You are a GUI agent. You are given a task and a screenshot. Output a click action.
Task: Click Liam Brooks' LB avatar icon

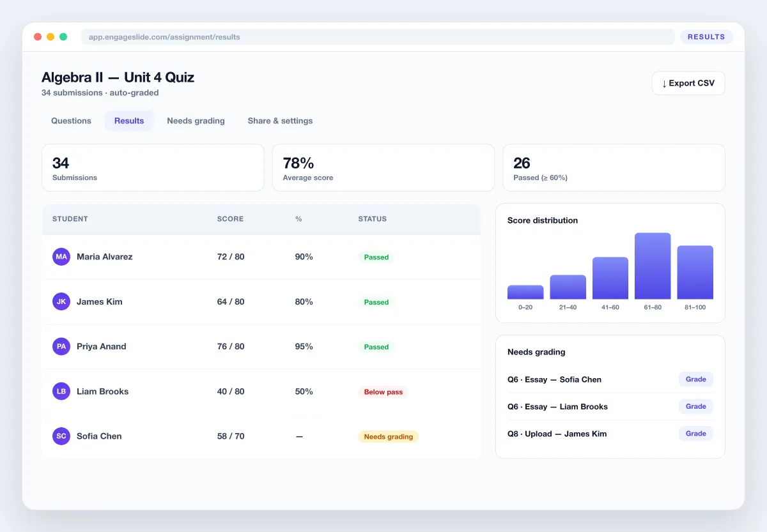pos(61,391)
